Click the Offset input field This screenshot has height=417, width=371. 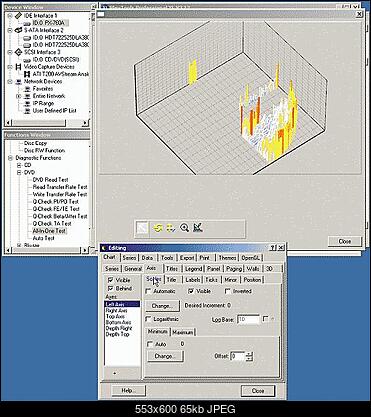point(237,356)
